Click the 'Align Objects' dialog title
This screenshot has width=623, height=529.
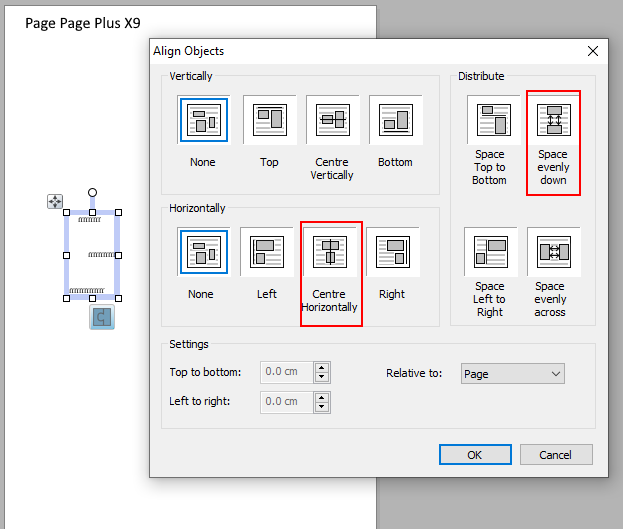[189, 51]
